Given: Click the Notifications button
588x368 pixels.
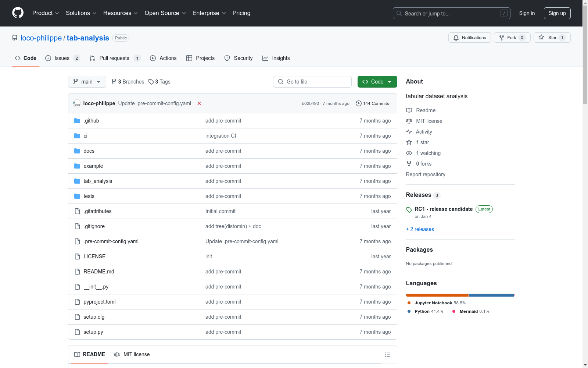Looking at the screenshot, I should pyautogui.click(x=470, y=38).
